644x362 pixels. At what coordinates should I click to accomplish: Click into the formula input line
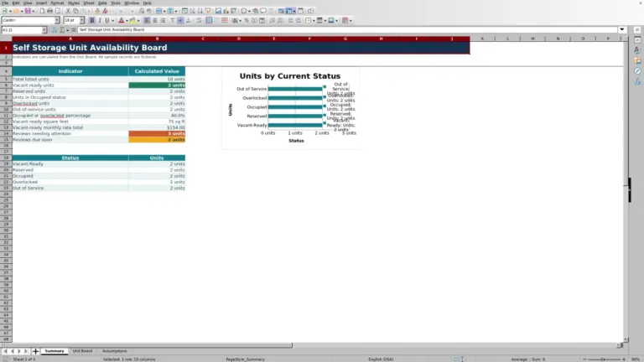[347, 29]
